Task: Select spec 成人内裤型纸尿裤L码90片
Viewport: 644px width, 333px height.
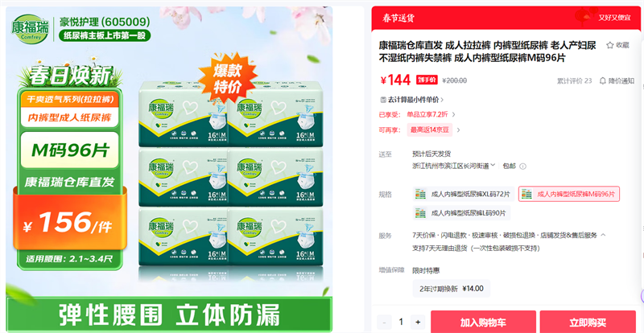Action: [x=461, y=213]
